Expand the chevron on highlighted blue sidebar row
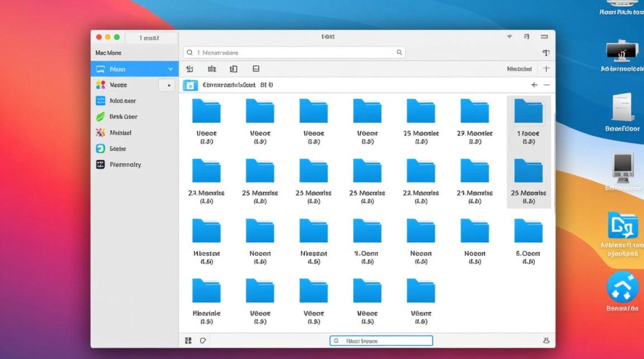 pyautogui.click(x=170, y=69)
